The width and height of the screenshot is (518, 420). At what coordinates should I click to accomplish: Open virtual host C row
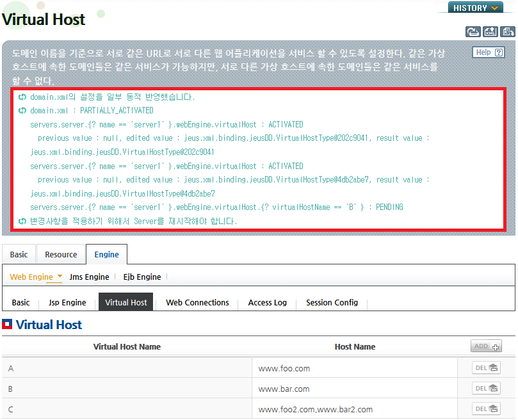point(258,408)
